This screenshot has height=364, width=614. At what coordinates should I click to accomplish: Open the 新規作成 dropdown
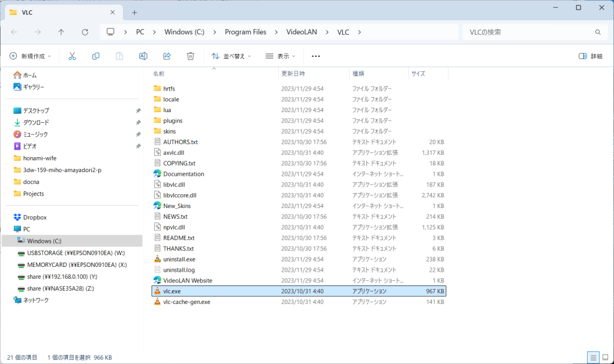pyautogui.click(x=30, y=56)
